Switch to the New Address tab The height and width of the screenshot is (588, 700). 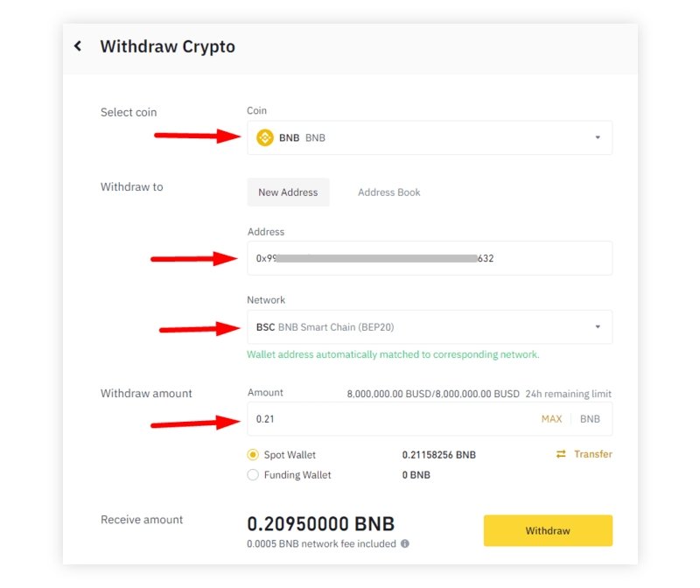pyautogui.click(x=288, y=192)
